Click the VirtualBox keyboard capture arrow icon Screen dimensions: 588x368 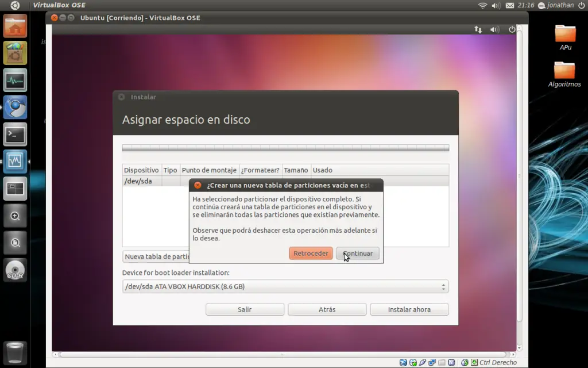click(474, 362)
